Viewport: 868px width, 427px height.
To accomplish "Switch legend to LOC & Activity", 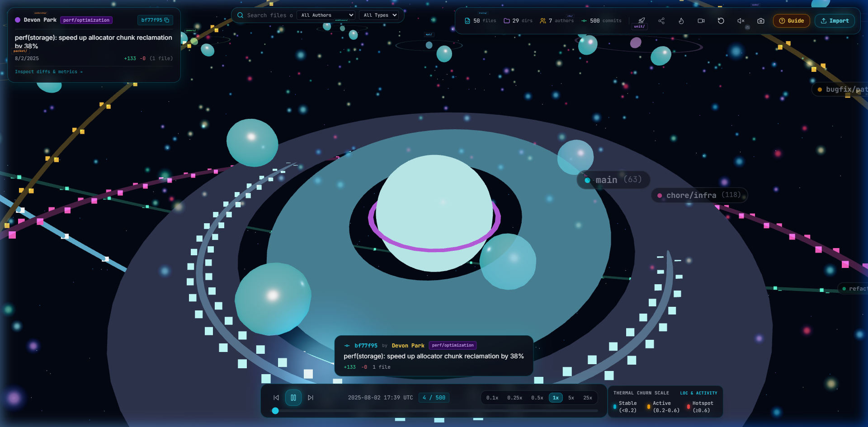I will 698,393.
